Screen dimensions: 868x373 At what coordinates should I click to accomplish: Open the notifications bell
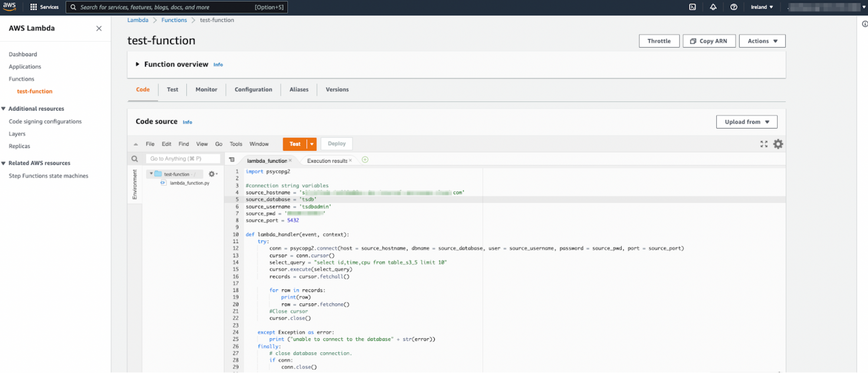pyautogui.click(x=713, y=7)
